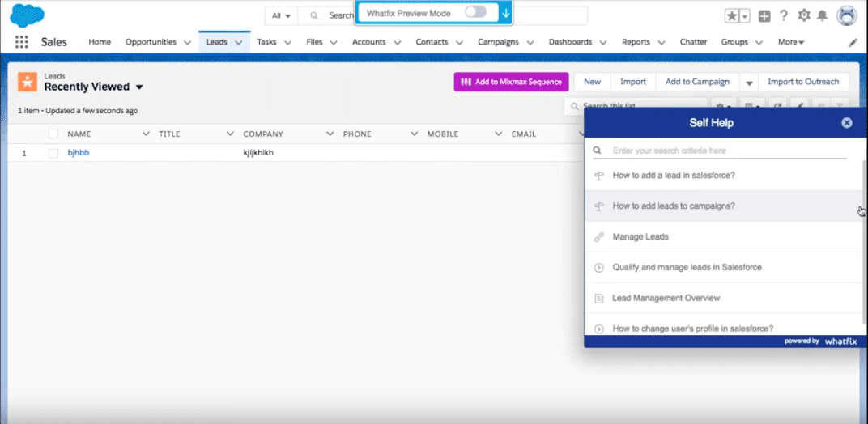Open the bjhbb lead link
868x424 pixels.
tap(78, 153)
